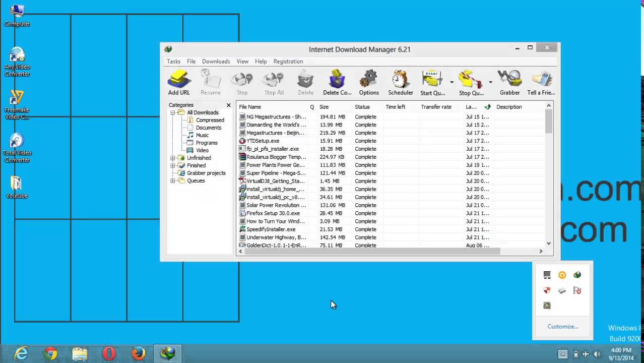Select the fp_pl_pfs_installer.exe row
Screen dimensions: 644x363
[x=391, y=149]
